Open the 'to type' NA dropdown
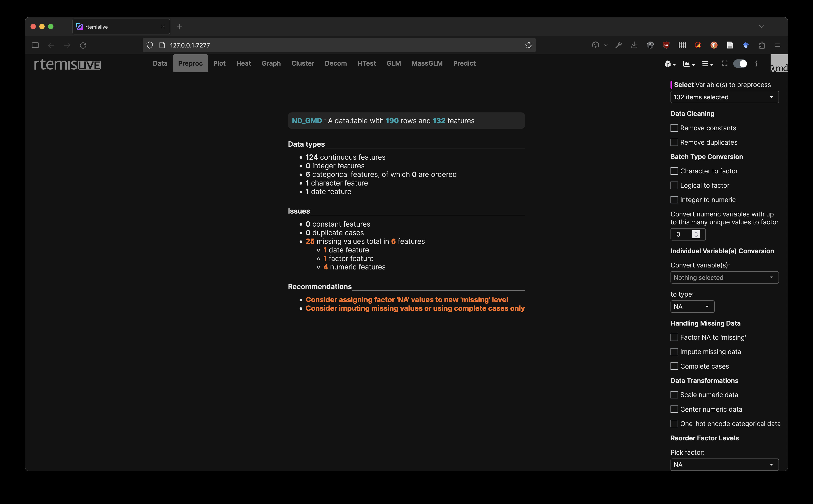The height and width of the screenshot is (504, 813). pos(692,306)
